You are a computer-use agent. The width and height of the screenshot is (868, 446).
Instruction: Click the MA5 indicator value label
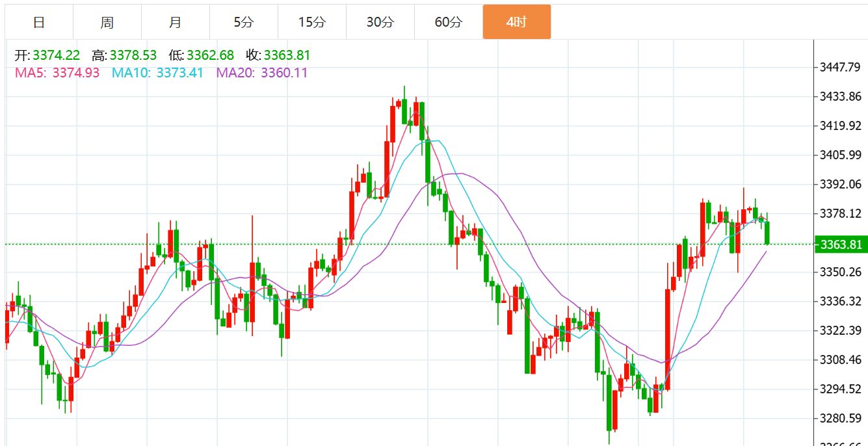57,73
